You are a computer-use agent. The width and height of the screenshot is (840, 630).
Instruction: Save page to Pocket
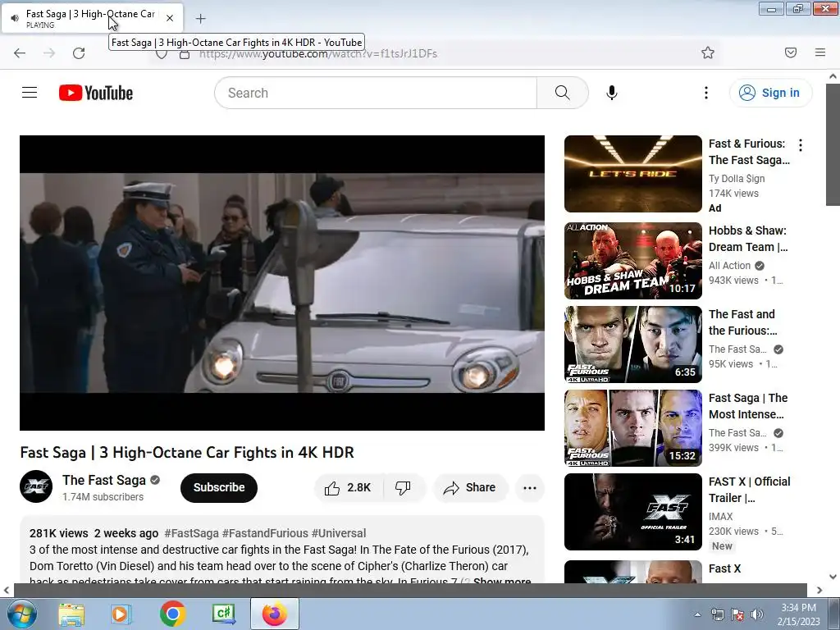tap(791, 52)
